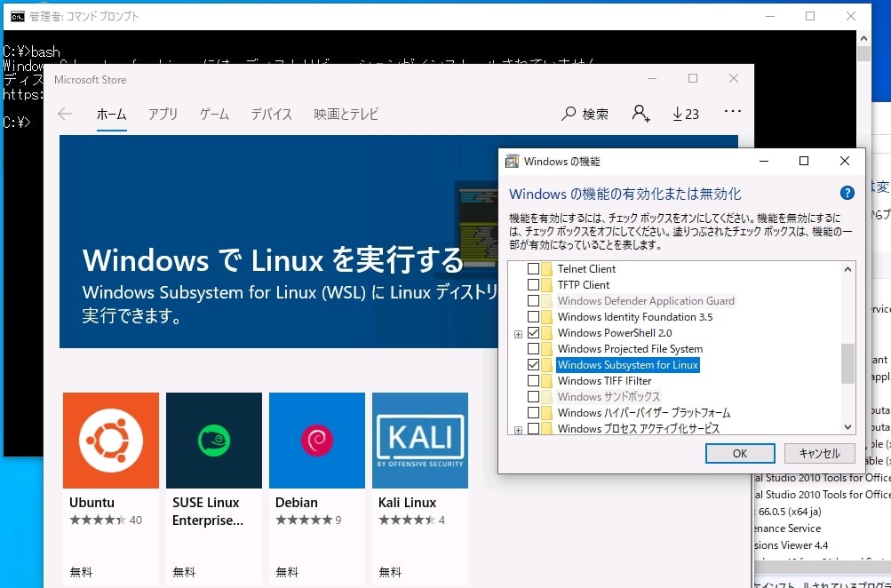This screenshot has width=891, height=588.
Task: Click the Command Prompt title bar icon
Action: tap(17, 17)
